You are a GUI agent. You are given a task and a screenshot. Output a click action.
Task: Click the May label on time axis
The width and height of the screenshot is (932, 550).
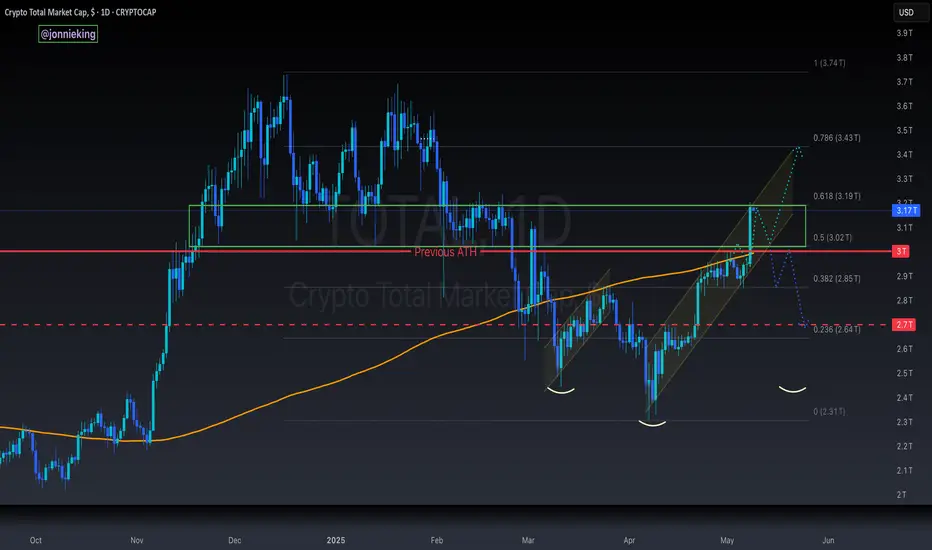click(727, 540)
